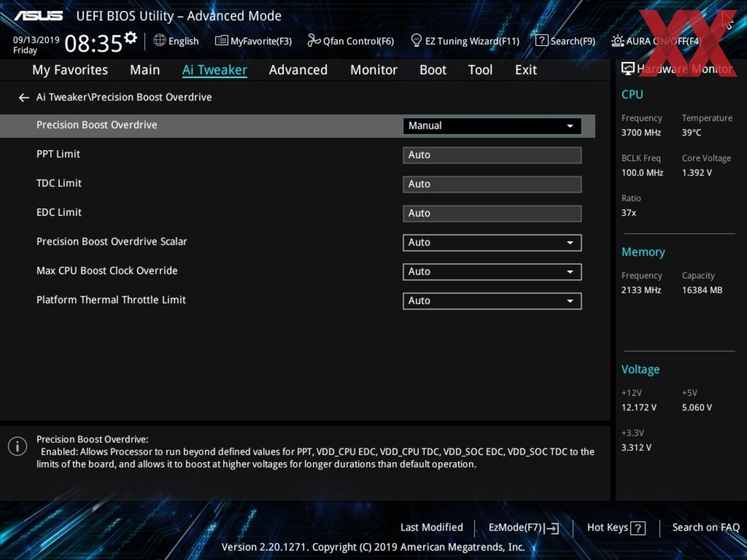
Task: Select the TDC Limit label
Action: (x=59, y=183)
